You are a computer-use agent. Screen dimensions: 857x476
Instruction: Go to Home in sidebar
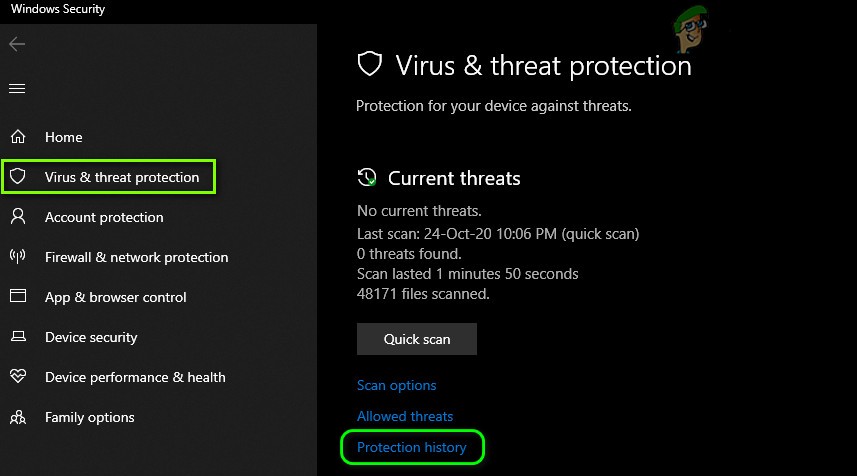pos(64,137)
